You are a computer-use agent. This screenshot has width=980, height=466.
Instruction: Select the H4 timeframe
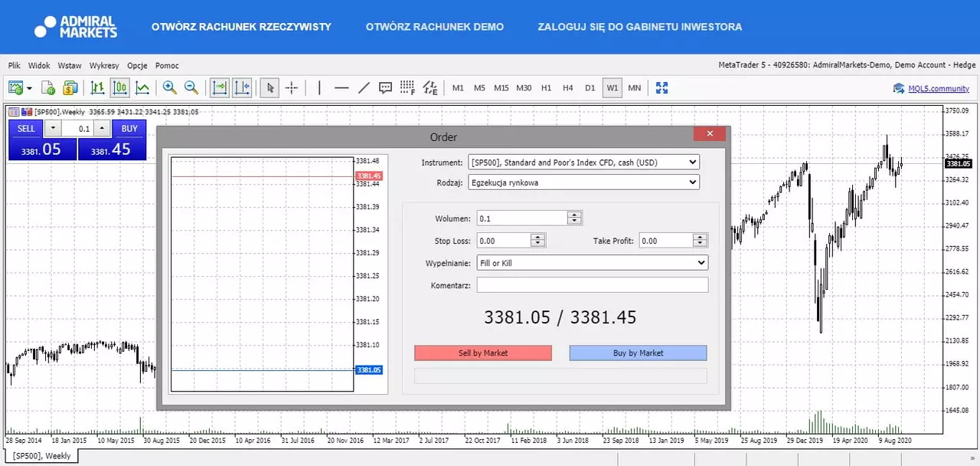point(567,88)
